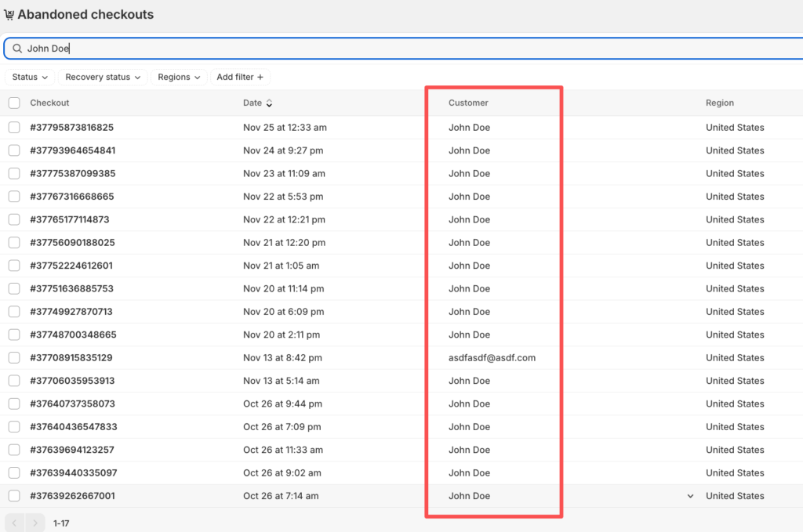Expand chevron in row #37639262667001

(x=690, y=496)
